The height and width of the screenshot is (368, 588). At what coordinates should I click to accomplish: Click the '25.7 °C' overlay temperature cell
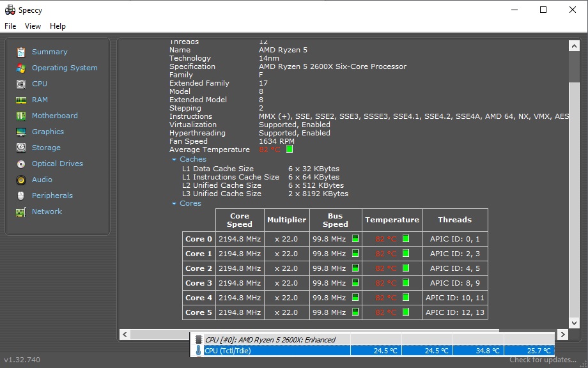[x=529, y=351]
